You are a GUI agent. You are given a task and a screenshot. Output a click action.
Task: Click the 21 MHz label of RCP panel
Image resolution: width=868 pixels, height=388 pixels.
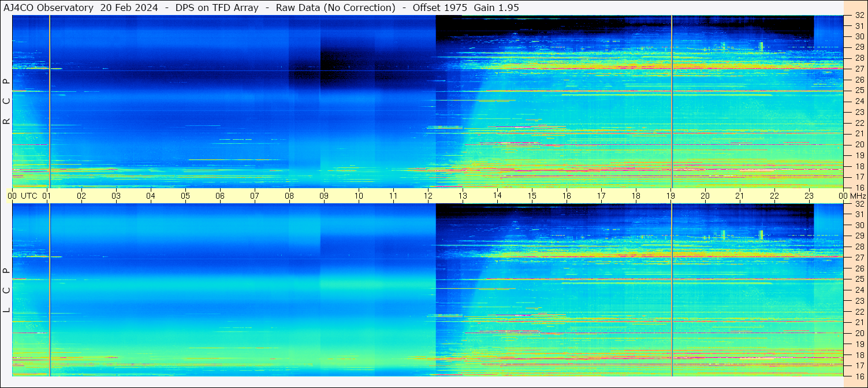click(x=859, y=133)
